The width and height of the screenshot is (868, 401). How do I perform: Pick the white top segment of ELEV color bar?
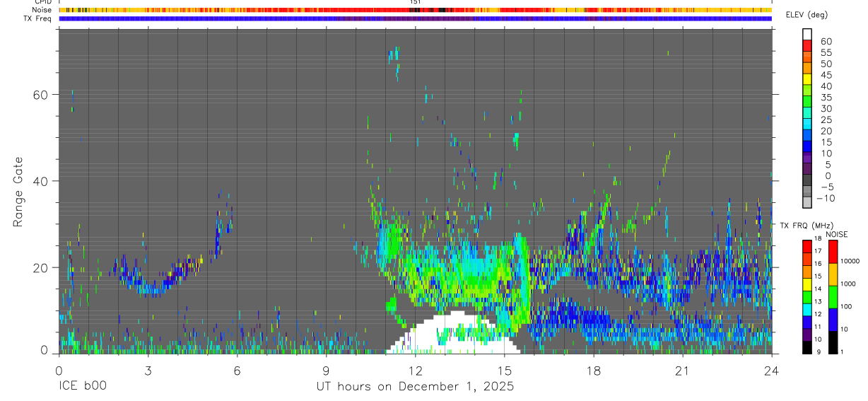click(x=807, y=34)
